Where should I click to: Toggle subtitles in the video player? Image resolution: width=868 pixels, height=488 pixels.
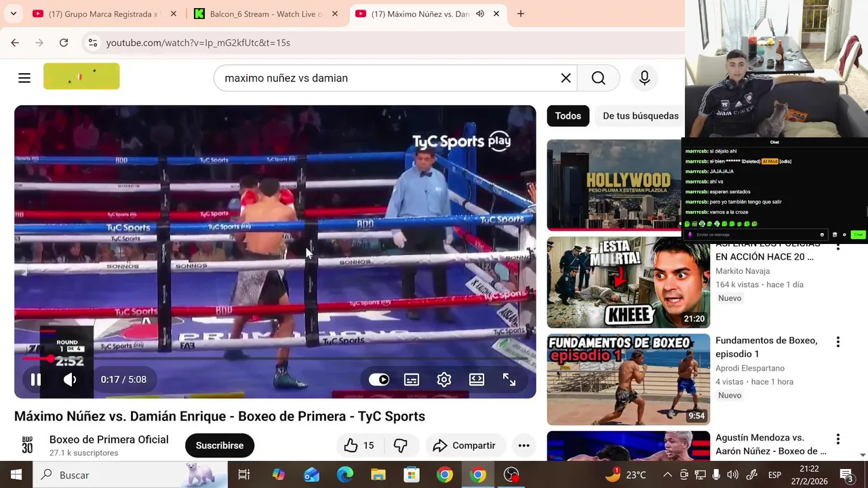412,380
